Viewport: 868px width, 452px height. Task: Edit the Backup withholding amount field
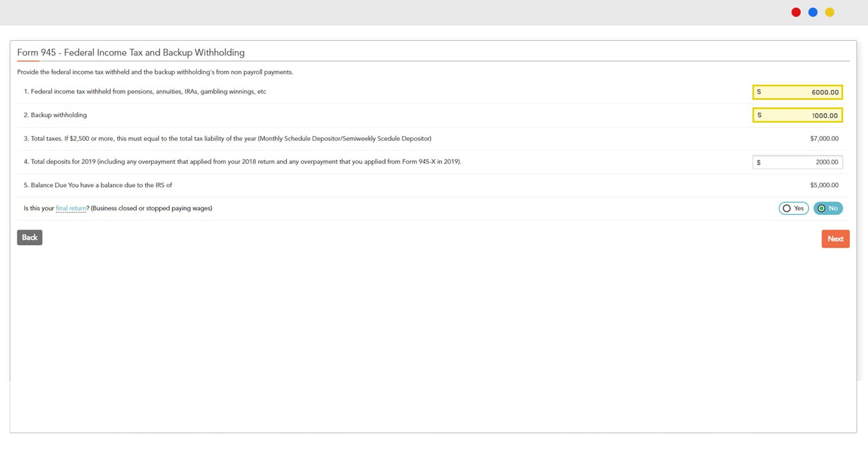pyautogui.click(x=797, y=116)
